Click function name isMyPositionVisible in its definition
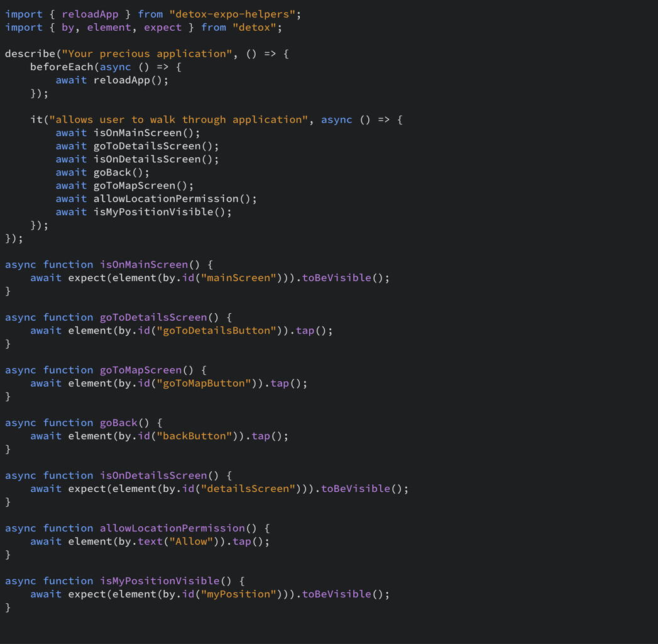 click(x=160, y=580)
